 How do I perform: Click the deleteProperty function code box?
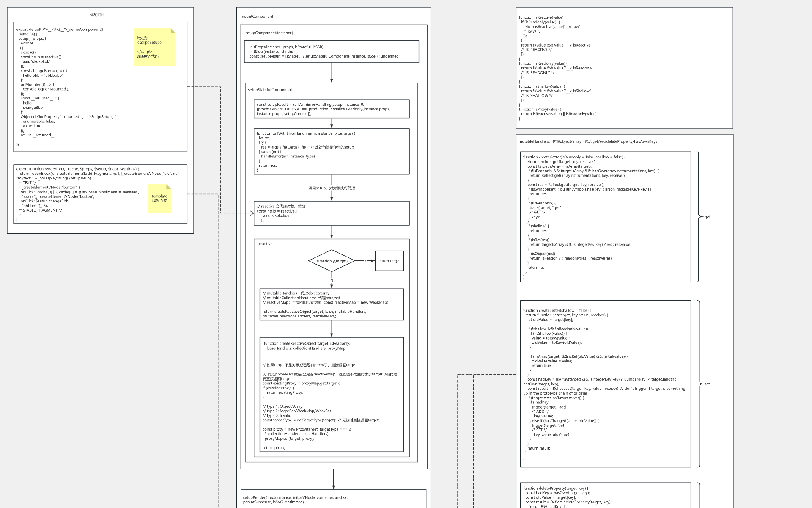click(x=605, y=495)
